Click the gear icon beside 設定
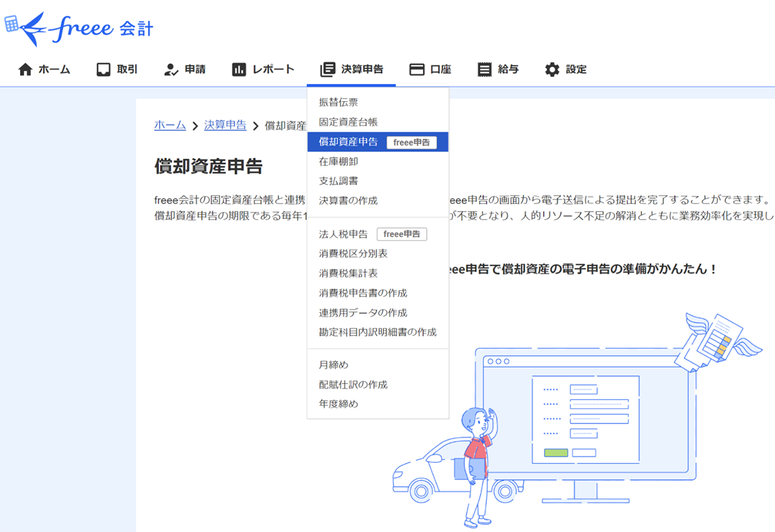Screen dimensions: 775x532 point(552,70)
